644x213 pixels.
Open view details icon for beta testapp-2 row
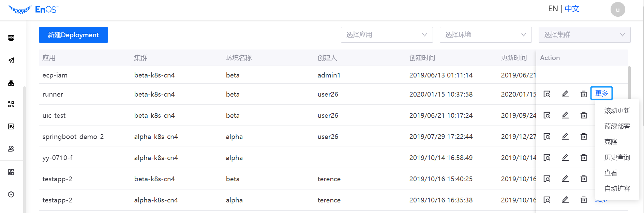tap(547, 179)
